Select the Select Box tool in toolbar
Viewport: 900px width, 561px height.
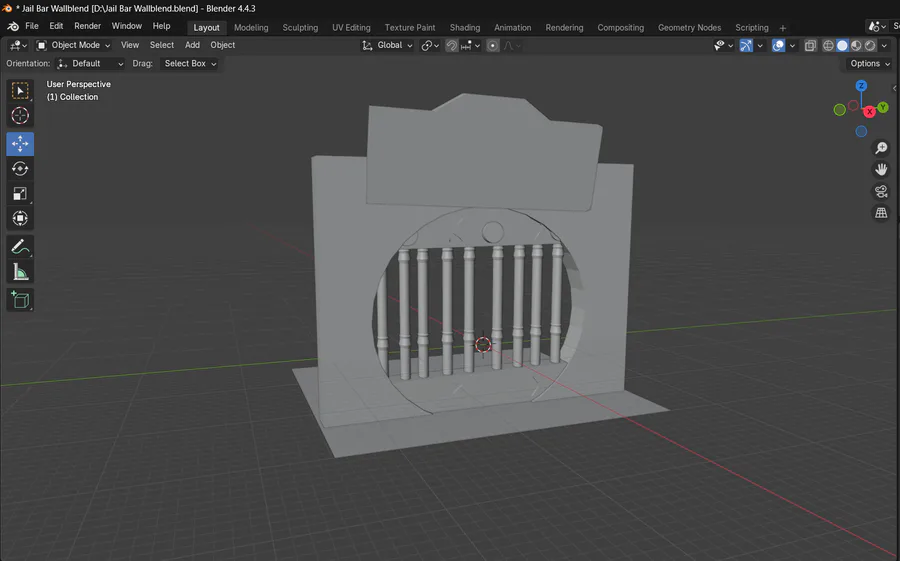click(x=20, y=91)
